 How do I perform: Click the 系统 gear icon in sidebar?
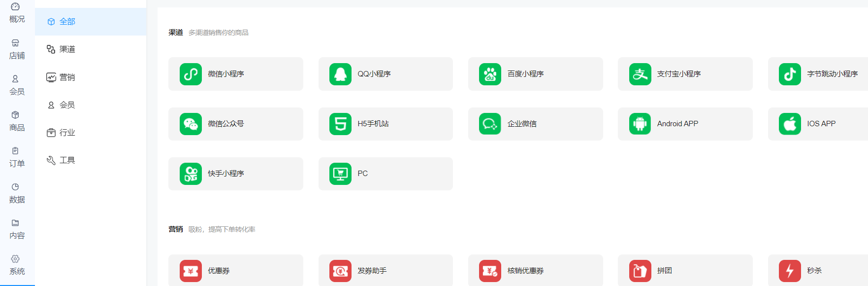coord(15,259)
